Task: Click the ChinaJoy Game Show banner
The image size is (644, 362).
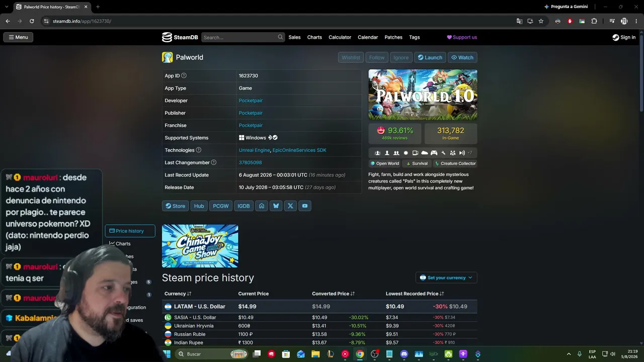Action: (200, 246)
